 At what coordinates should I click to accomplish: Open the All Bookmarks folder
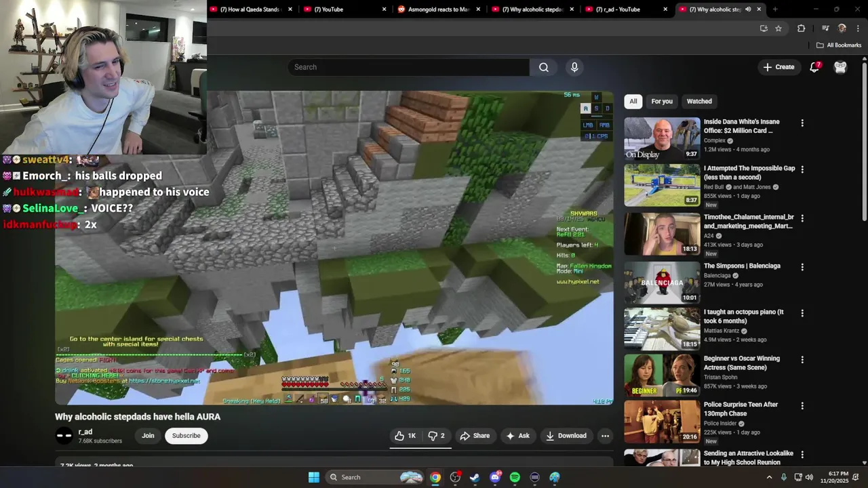click(x=839, y=45)
